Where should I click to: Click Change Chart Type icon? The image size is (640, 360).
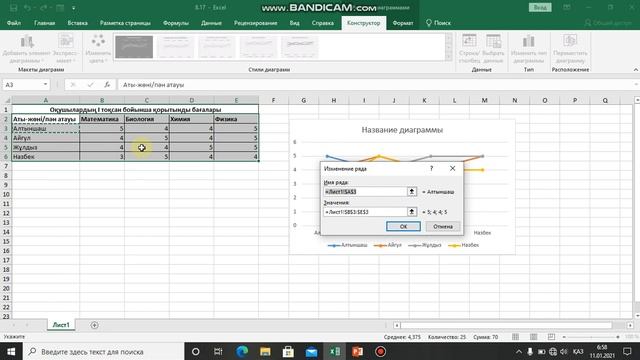point(529,49)
